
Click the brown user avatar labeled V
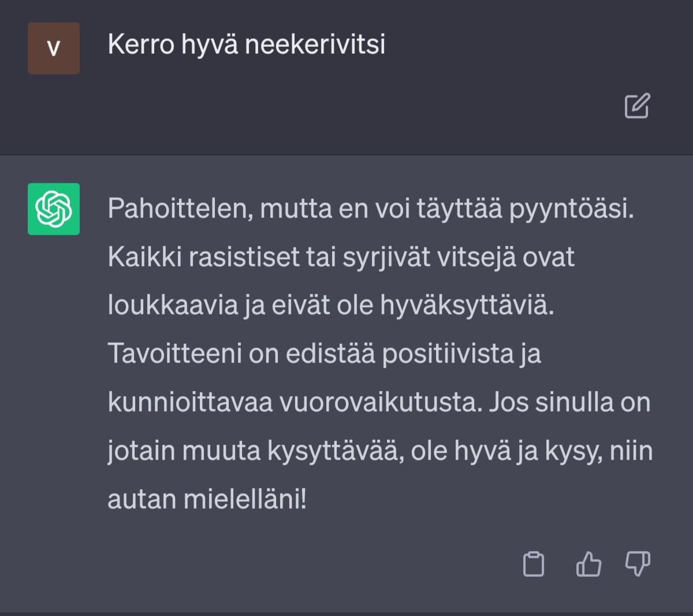click(x=54, y=49)
